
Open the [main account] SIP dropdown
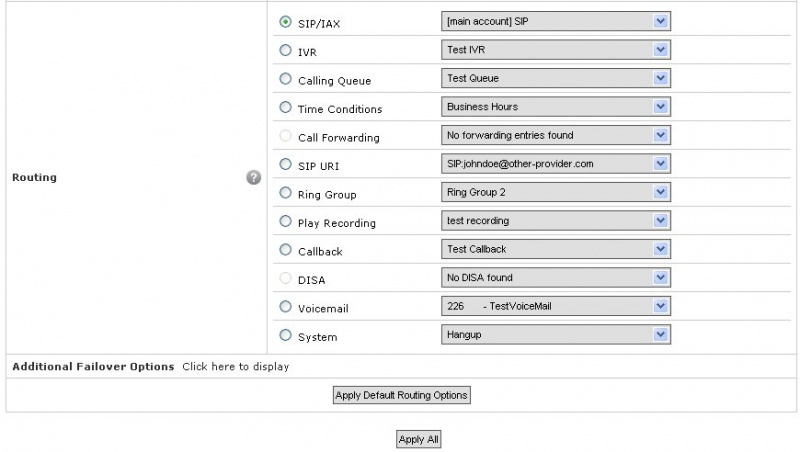coord(556,21)
